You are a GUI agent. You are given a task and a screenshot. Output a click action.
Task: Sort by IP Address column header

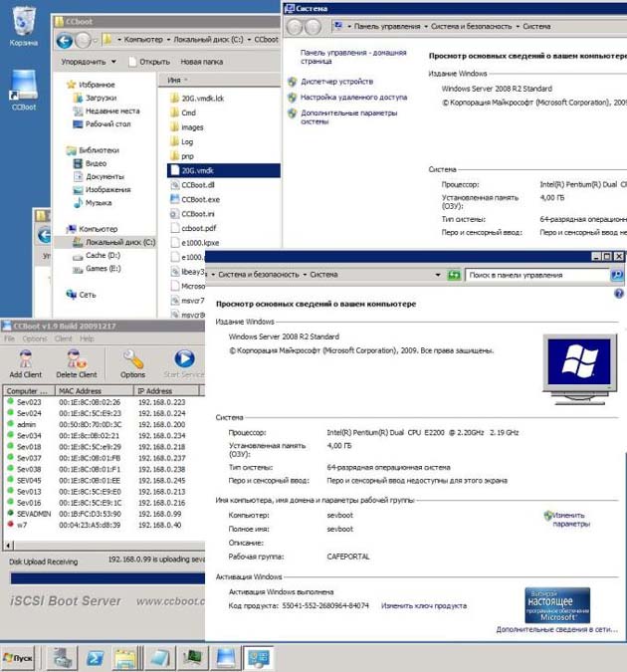pos(166,391)
